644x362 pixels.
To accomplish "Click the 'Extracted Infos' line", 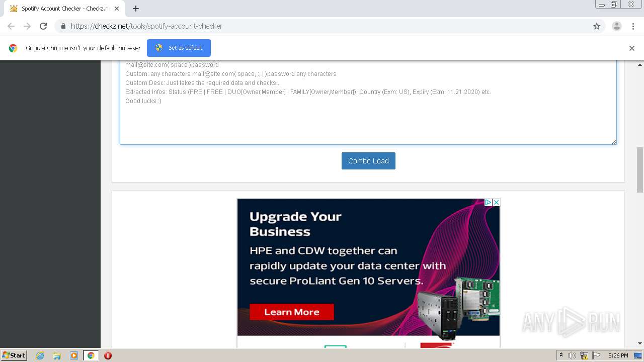I will coord(308,92).
